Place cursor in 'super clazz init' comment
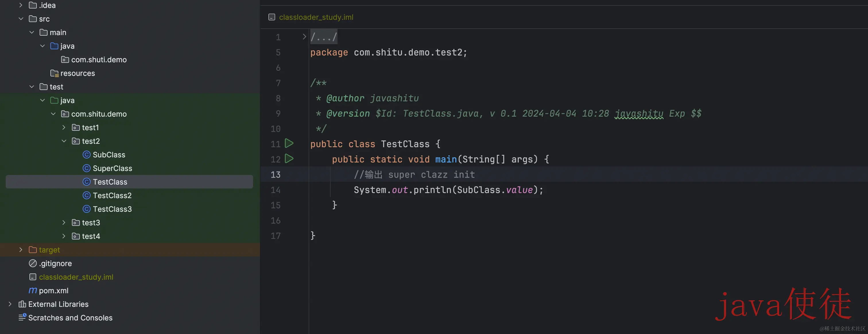 pyautogui.click(x=431, y=175)
